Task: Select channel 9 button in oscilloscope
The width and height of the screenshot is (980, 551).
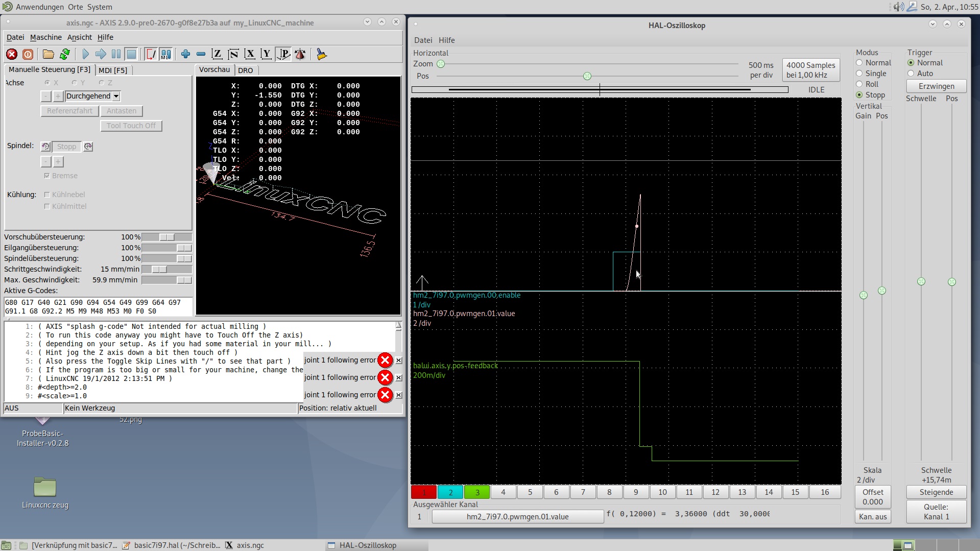Action: 636,492
